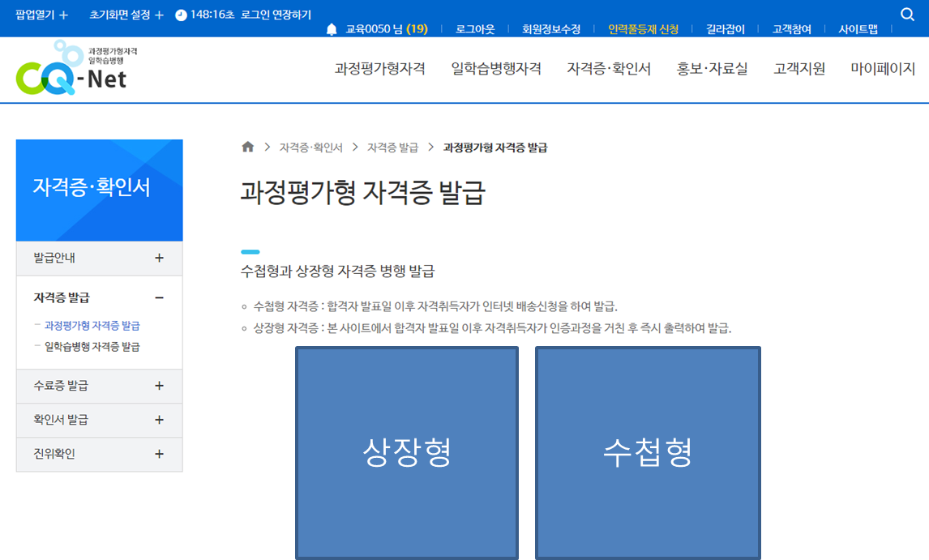This screenshot has width=929, height=560.
Task: Open 고객참여 link
Action: (x=791, y=29)
